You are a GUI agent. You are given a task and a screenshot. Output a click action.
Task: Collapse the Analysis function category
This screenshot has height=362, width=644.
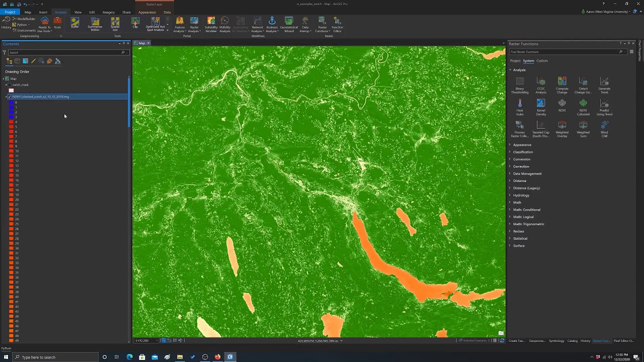tap(510, 70)
